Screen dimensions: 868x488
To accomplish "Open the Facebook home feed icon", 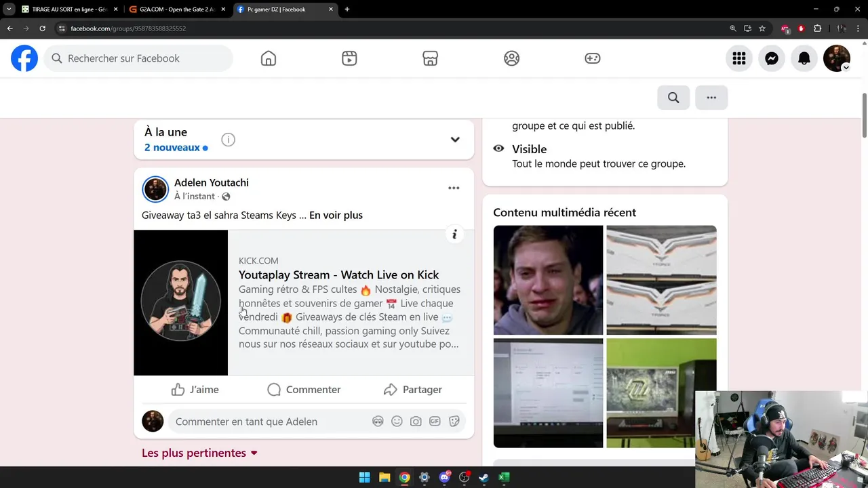I will [x=269, y=58].
